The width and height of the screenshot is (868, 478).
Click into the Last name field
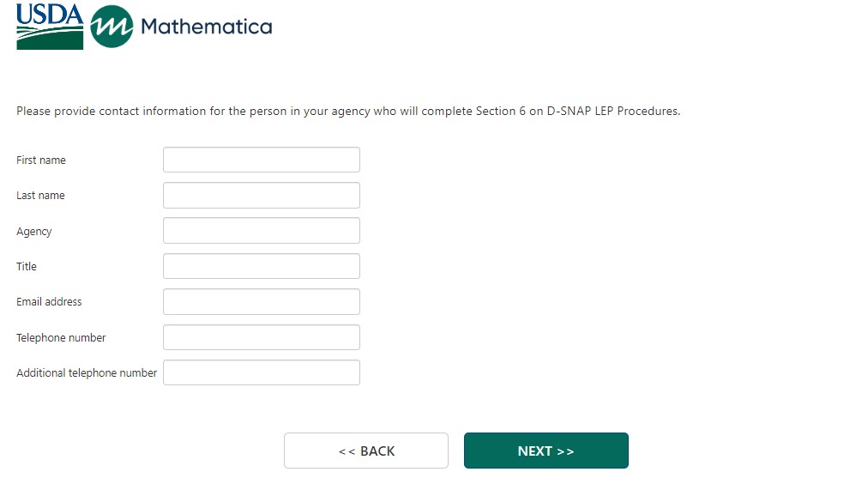[x=261, y=196]
